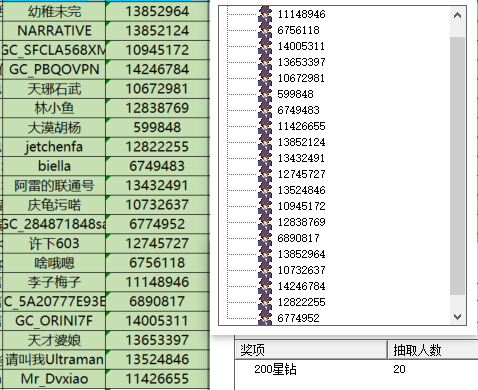Click spreadsheet cell GC_ORINI7F
This screenshot has height=390, width=478.
pyautogui.click(x=54, y=321)
